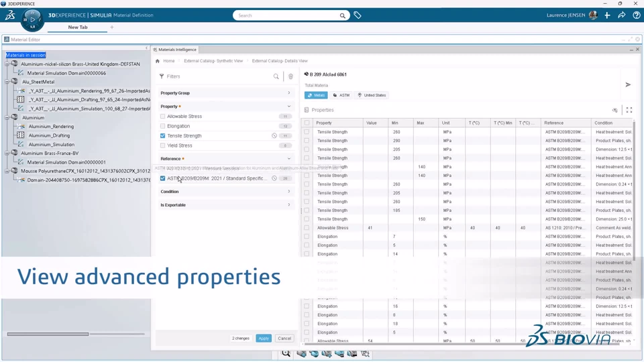This screenshot has height=362, width=644.
Task: Click the search magnifier in top bar
Action: click(x=342, y=15)
